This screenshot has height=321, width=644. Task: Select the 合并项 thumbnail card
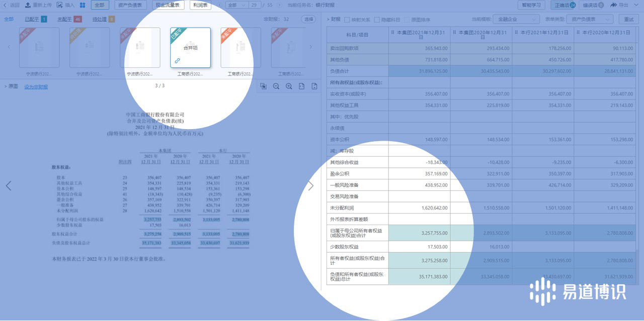[x=190, y=48]
